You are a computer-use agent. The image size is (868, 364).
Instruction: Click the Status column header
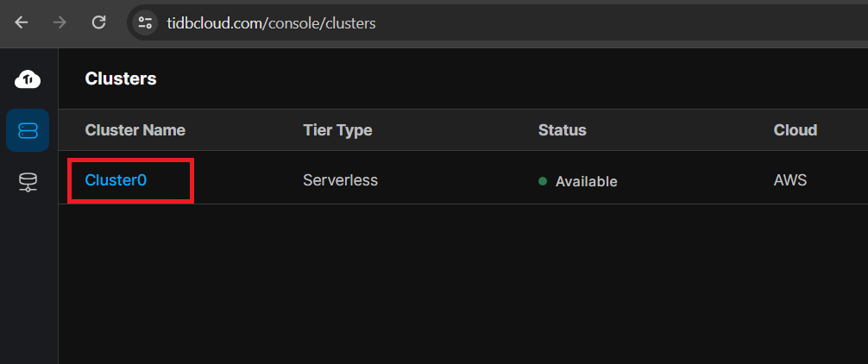562,130
